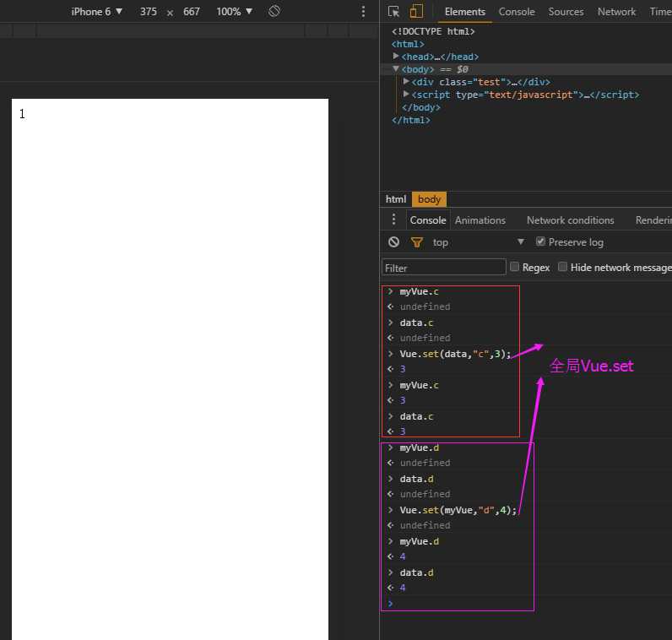Select the closing /body tag line
Viewport: 672px width, 640px height.
(x=421, y=107)
